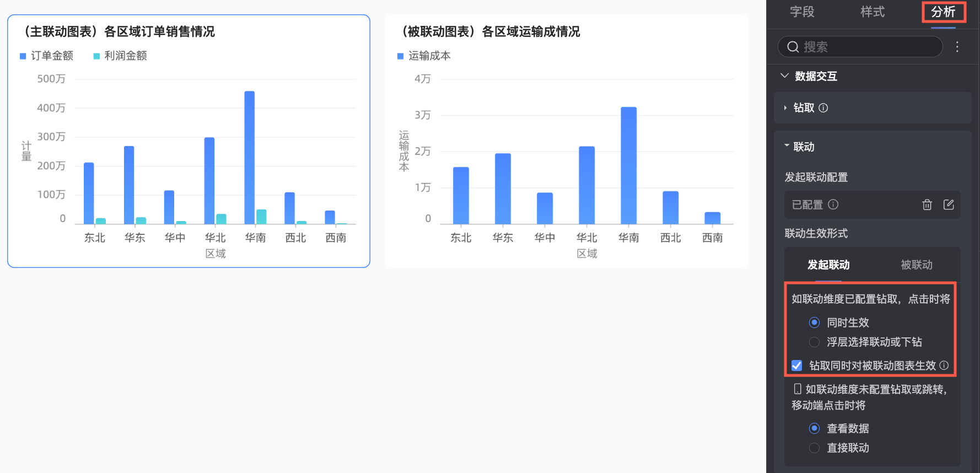This screenshot has height=473, width=980.
Task: Choose 浮层选择联动或下钻 radio option
Action: tap(814, 342)
